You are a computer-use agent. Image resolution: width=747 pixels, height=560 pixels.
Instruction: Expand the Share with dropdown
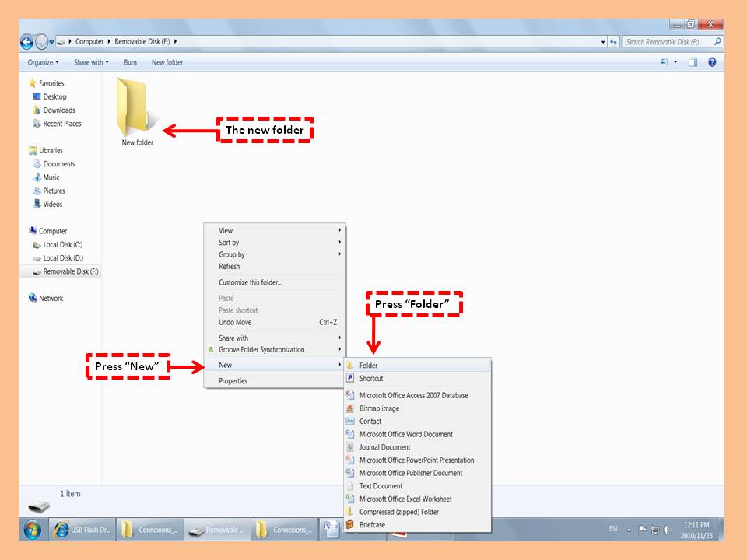click(91, 62)
